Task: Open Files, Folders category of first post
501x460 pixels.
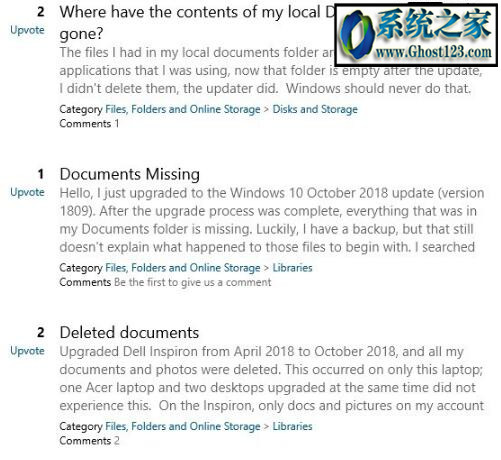Action: pyautogui.click(x=183, y=109)
